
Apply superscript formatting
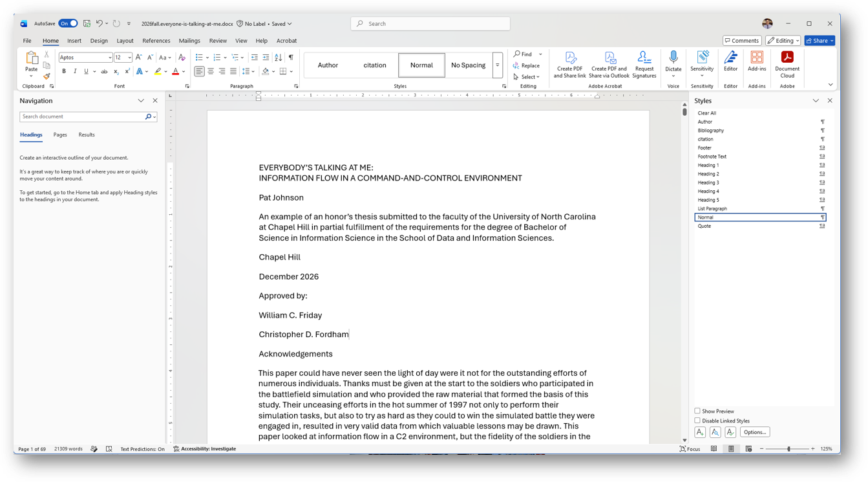(x=127, y=72)
